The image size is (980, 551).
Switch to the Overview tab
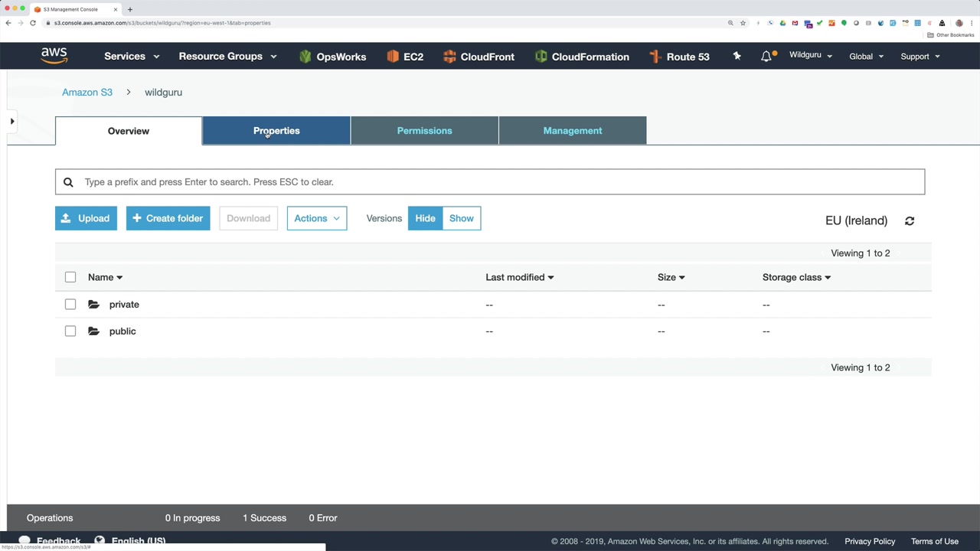129,131
